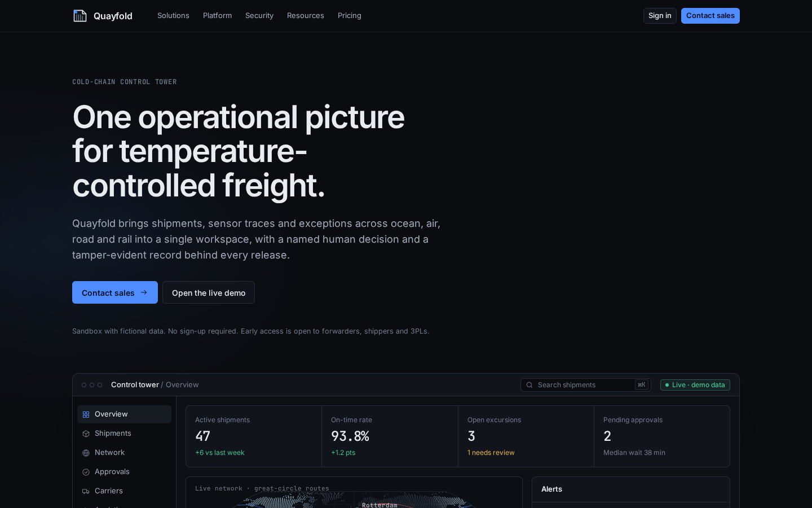
Task: Click the On-time rate 93.8% card
Action: 390,436
